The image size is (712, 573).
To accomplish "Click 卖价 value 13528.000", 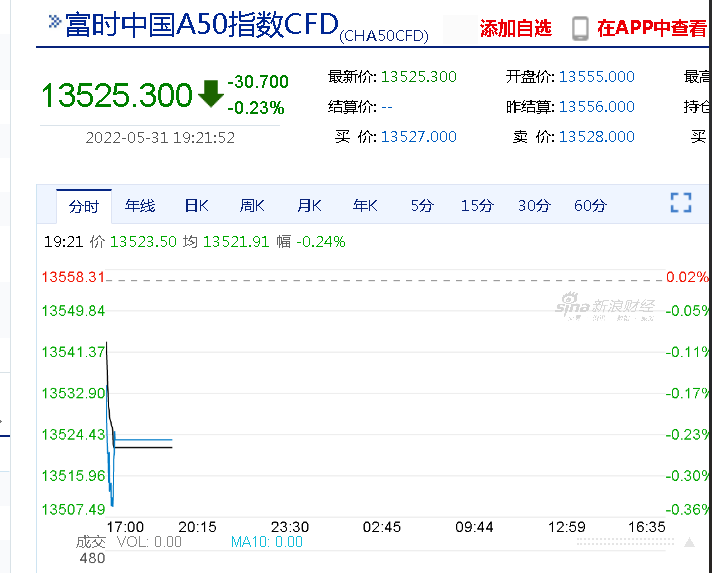I will [597, 137].
